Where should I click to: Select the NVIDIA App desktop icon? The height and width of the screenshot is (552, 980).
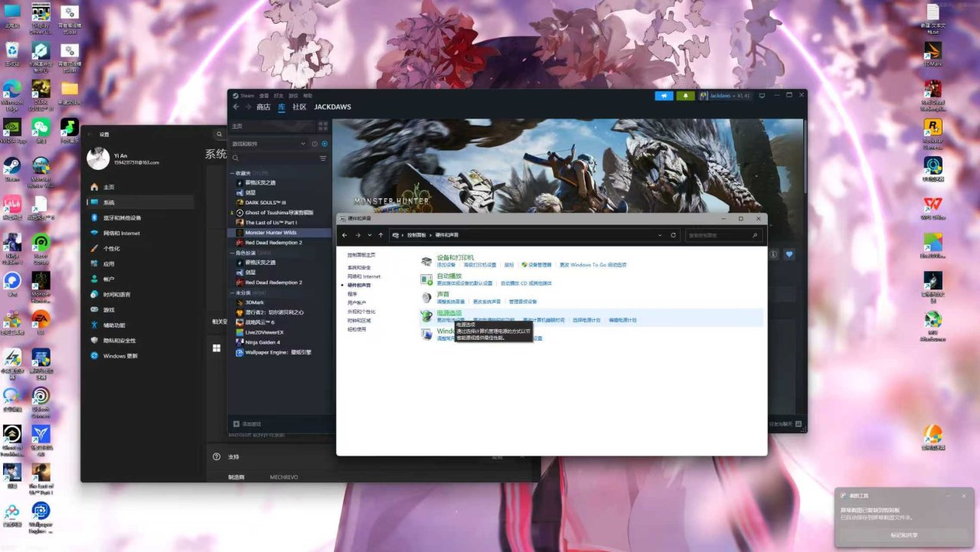tap(12, 130)
